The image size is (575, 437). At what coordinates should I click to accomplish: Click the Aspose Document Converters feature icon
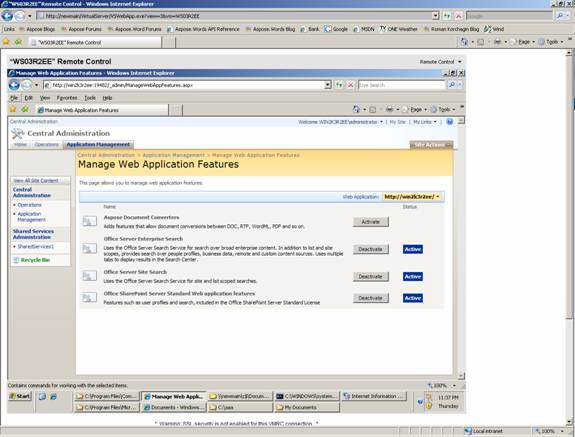click(x=89, y=221)
